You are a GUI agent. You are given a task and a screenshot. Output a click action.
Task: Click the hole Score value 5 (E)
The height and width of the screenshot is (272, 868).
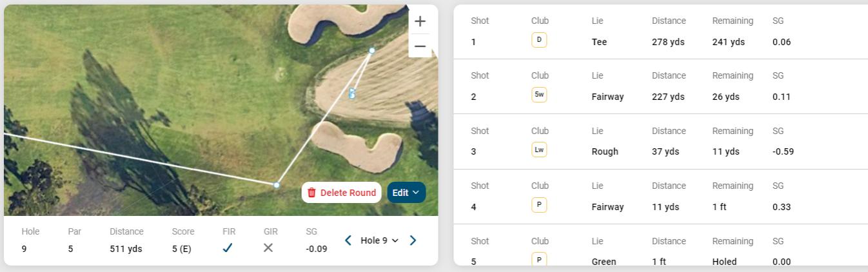click(x=181, y=249)
